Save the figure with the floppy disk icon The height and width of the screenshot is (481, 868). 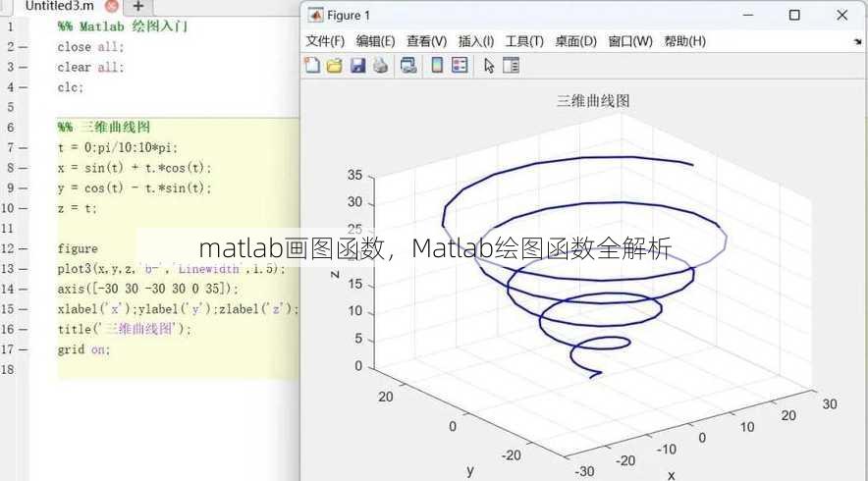pos(357,66)
